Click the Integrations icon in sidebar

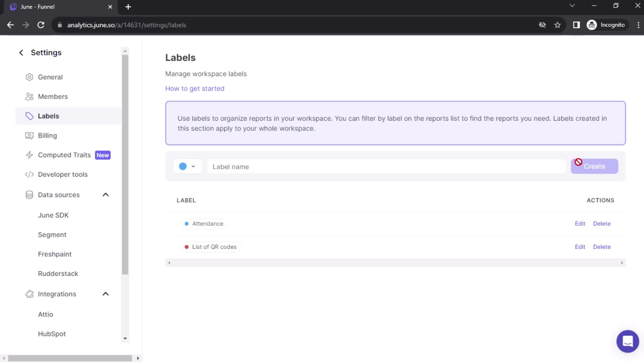[29, 294]
